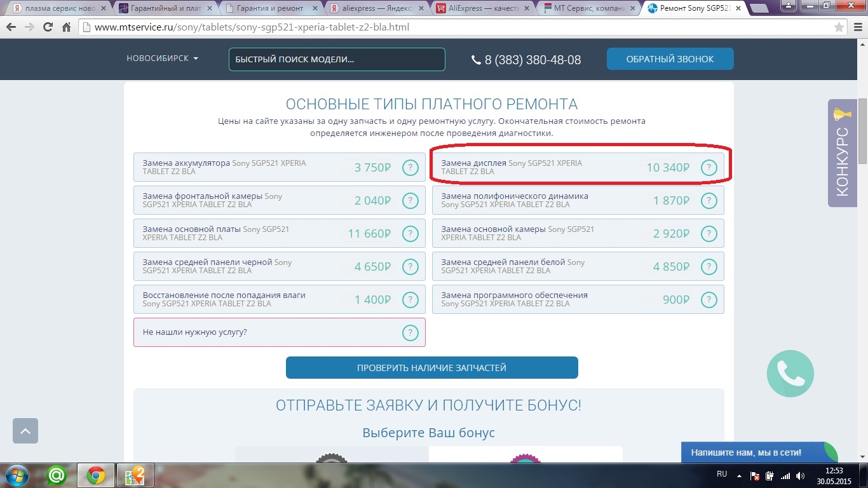The image size is (868, 488).
Task: Click help icon for white middle panel (4 850₽)
Action: [x=709, y=267]
